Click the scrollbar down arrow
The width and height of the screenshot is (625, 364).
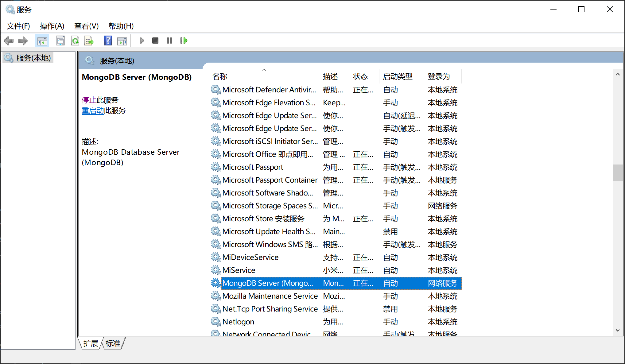point(618,330)
